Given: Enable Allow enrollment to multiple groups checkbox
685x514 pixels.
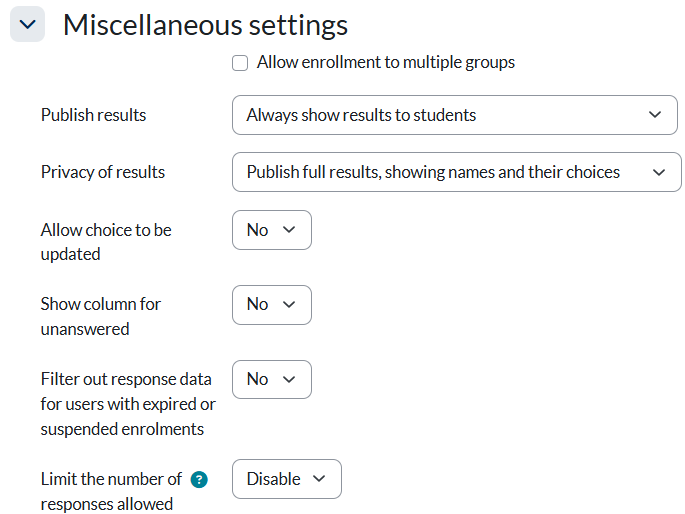Looking at the screenshot, I should (240, 63).
